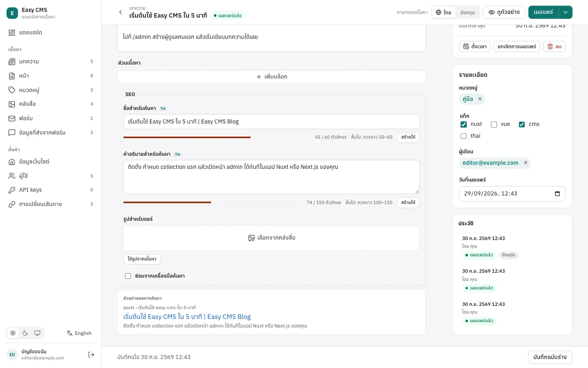Image resolution: width=588 pixels, height=368 pixels.
Task: Check the vue tag checkbox
Action: coord(494,124)
